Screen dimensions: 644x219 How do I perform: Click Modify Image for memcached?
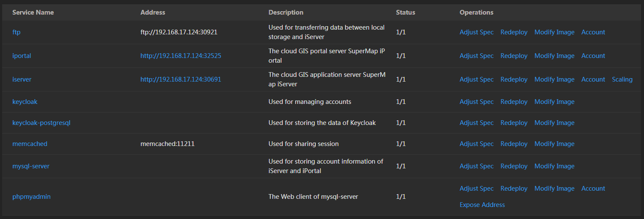point(554,144)
